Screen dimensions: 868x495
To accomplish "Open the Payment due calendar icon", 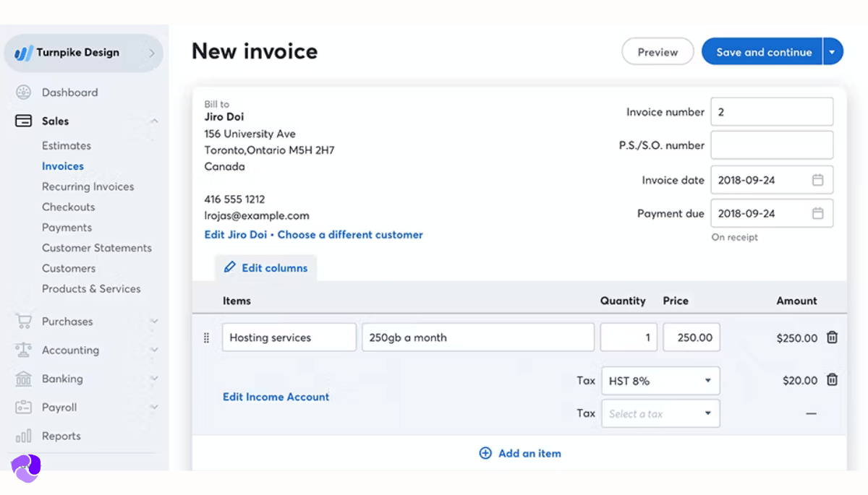I will pos(817,213).
